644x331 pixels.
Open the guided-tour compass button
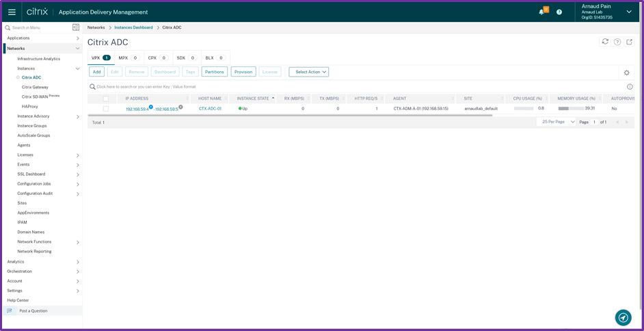(x=623, y=317)
